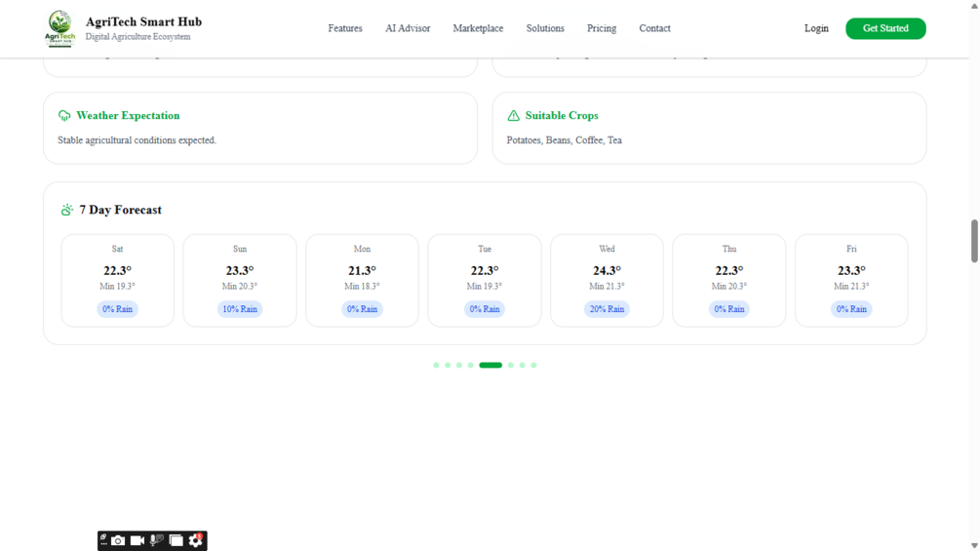
Task: Click Saturday's 0% Rain badge
Action: coord(117,309)
